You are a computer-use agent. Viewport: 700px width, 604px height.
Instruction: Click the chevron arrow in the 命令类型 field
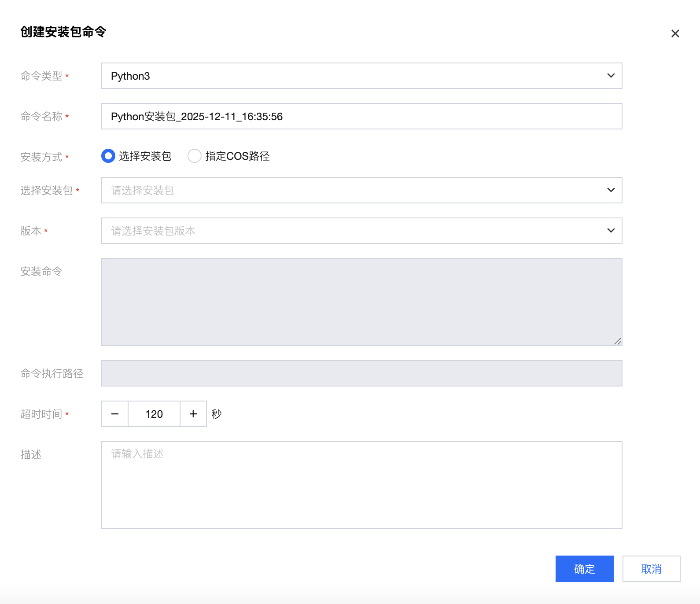611,76
